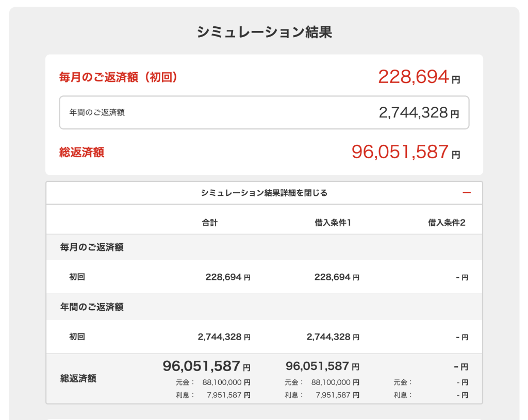Click 2,744,328 in the 合計 column
The width and height of the screenshot is (528, 420).
coord(220,337)
